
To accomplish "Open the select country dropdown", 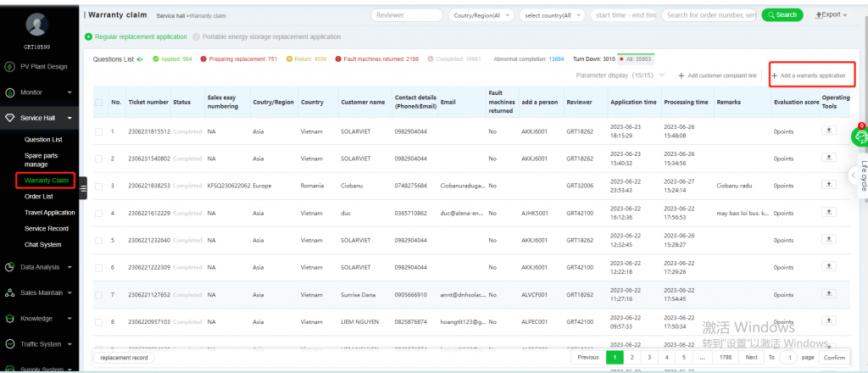I will (x=552, y=15).
